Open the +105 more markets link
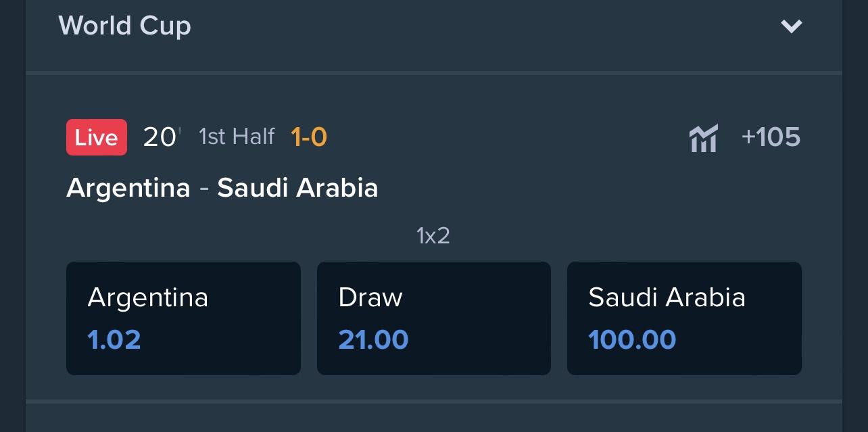This screenshot has width=868, height=432. click(x=771, y=137)
